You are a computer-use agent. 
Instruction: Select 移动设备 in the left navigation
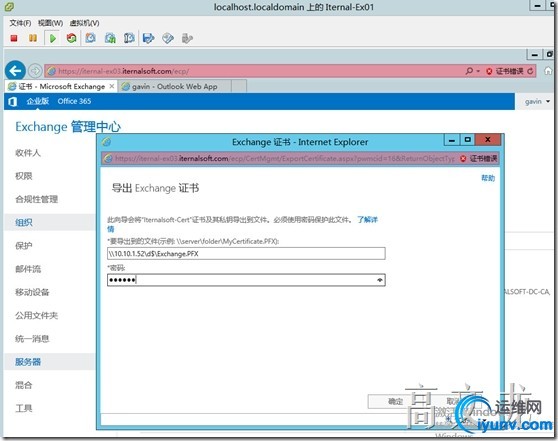pyautogui.click(x=32, y=293)
